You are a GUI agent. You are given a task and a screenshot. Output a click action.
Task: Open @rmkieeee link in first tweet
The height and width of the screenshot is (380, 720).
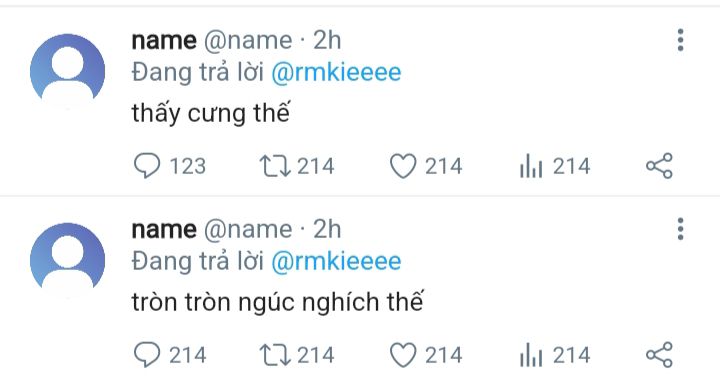pyautogui.click(x=336, y=73)
